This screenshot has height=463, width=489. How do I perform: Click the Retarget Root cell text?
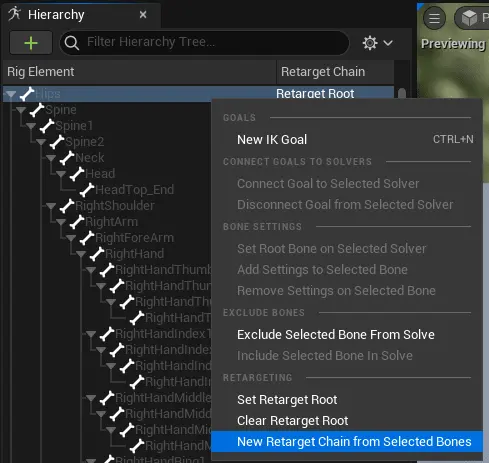pos(315,94)
